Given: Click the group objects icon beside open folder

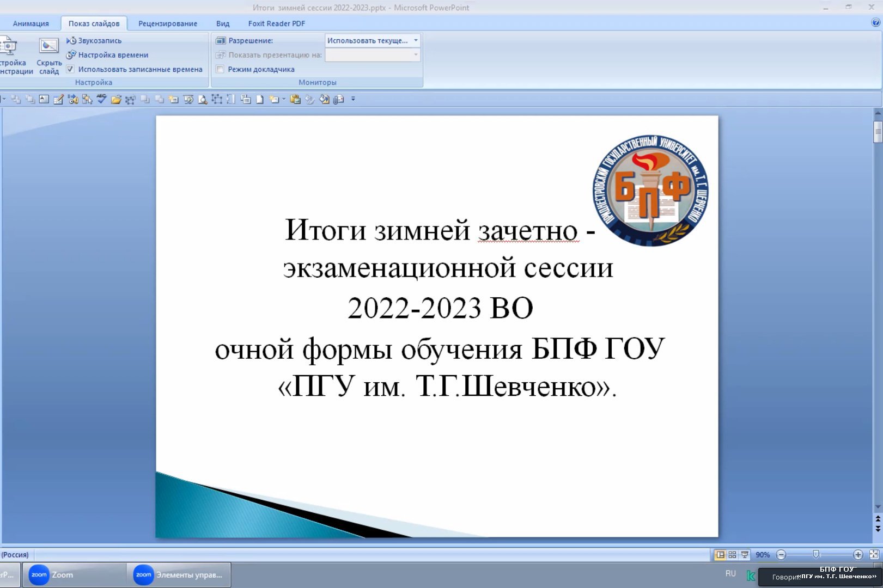Looking at the screenshot, I should [130, 99].
